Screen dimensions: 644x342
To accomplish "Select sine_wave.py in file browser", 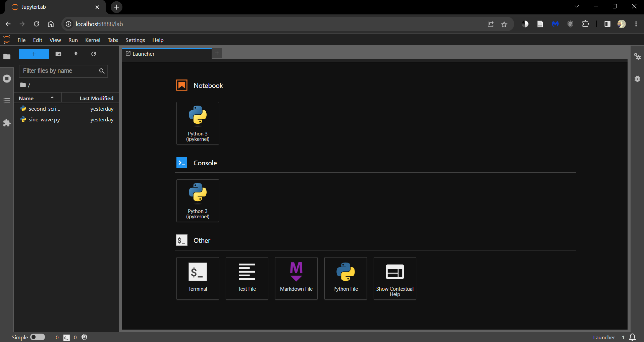I will click(44, 120).
